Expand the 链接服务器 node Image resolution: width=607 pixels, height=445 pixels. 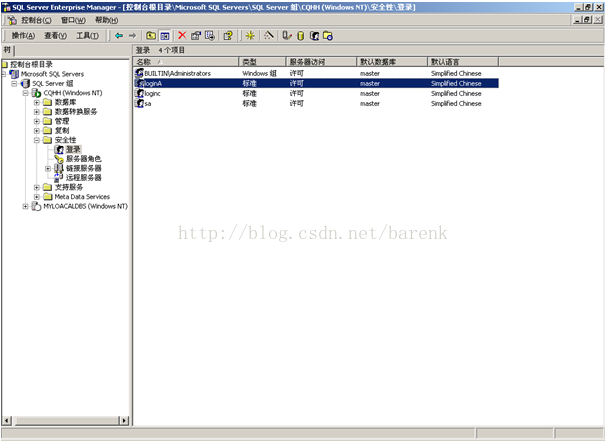tap(48, 168)
